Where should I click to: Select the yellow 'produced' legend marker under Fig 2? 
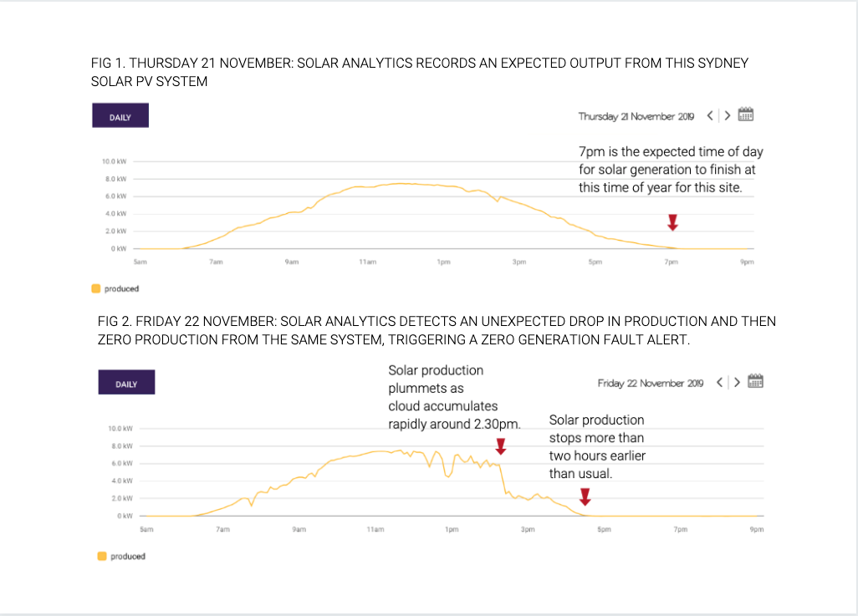tap(102, 554)
